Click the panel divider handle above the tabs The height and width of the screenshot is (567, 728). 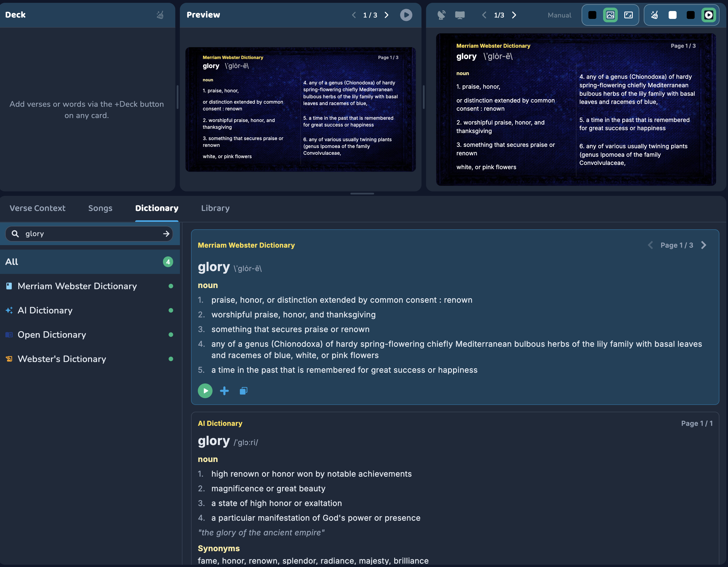pyautogui.click(x=362, y=193)
